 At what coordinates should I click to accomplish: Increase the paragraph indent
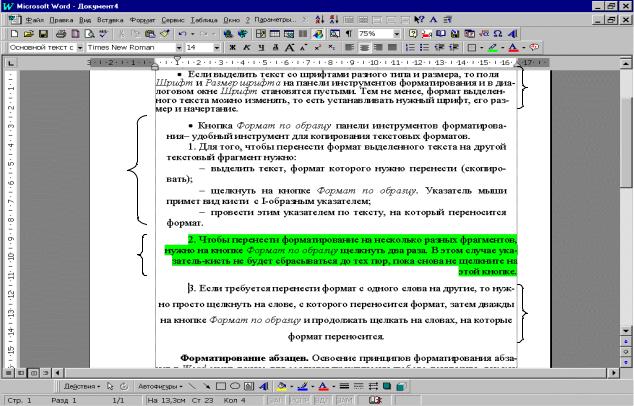pyautogui.click(x=454, y=48)
